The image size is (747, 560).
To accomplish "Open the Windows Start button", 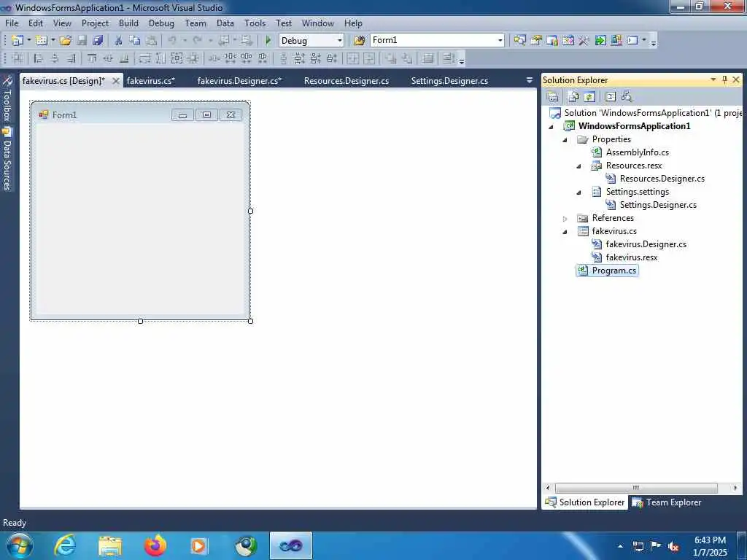I will point(20,545).
